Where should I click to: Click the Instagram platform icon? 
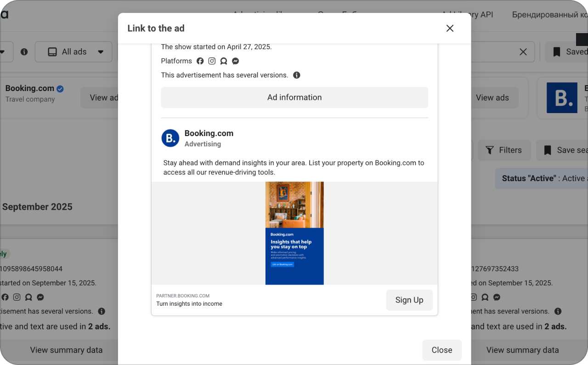point(212,61)
